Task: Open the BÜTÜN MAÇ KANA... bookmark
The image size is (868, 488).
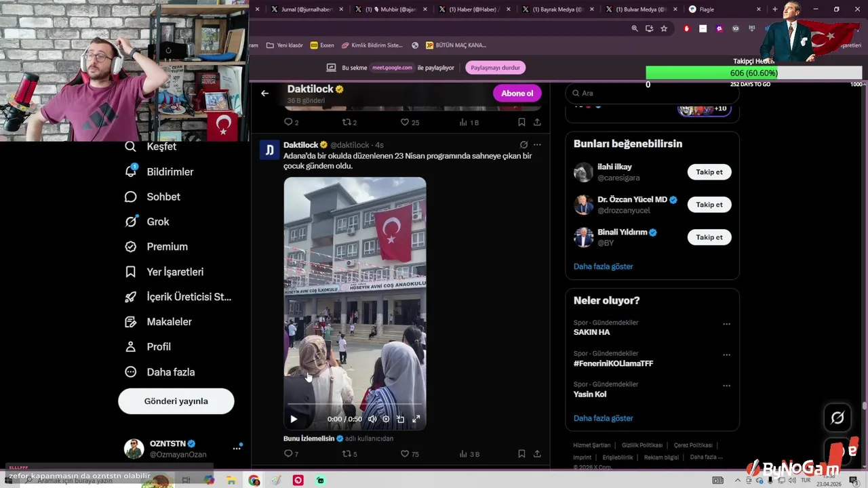Action: (x=456, y=45)
